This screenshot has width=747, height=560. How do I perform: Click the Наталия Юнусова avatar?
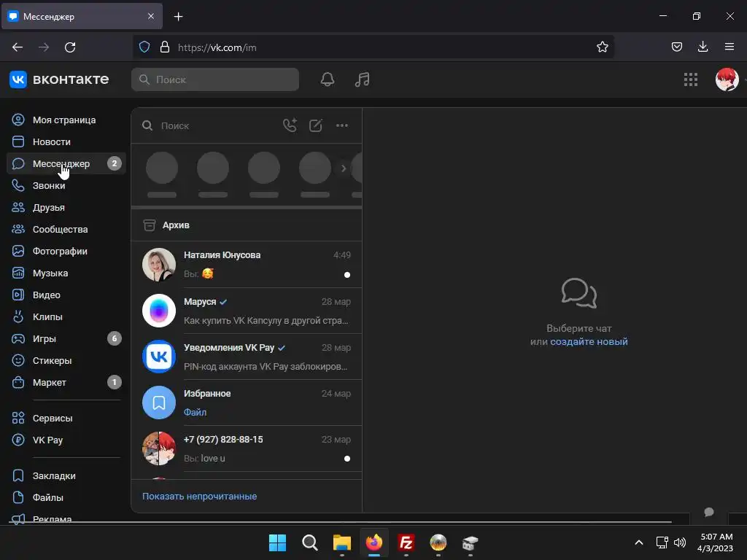[159, 265]
